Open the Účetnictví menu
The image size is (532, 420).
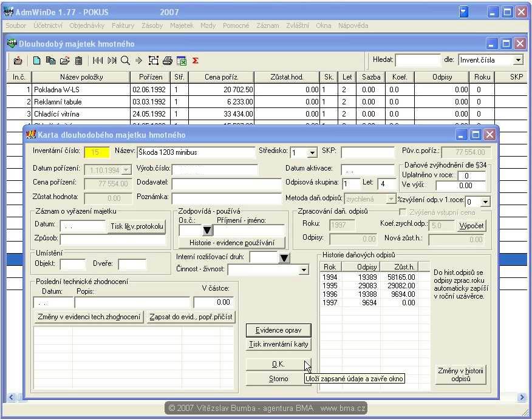[x=48, y=25]
